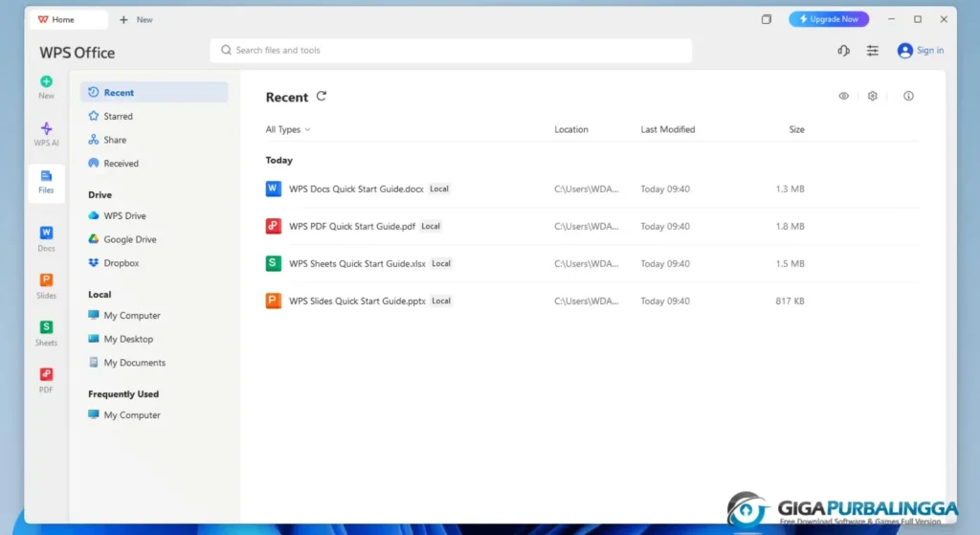Click the Search files and tools field
This screenshot has width=980, height=535.
click(x=451, y=51)
